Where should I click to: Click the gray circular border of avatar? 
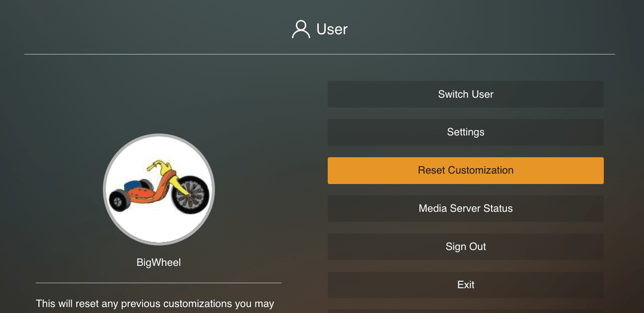click(105, 189)
